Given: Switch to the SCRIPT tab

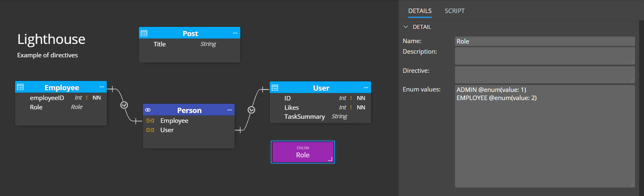Looking at the screenshot, I should 455,11.
